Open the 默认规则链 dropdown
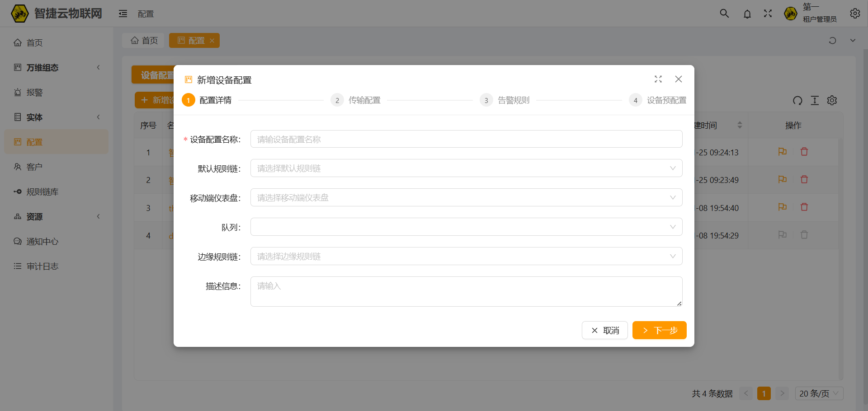This screenshot has height=411, width=868. click(x=466, y=168)
